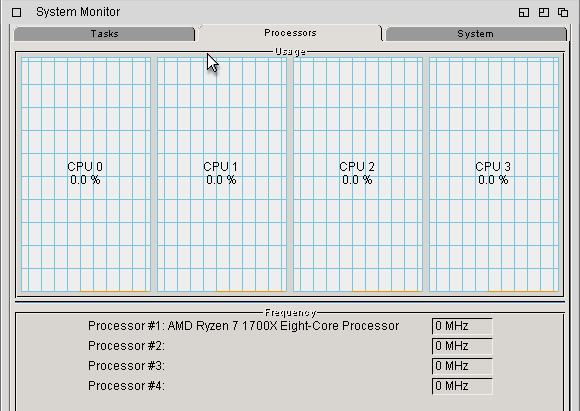Screen dimensions: 580x411
Task: Click the Processor #2 0 MHz field
Action: [x=462, y=346]
